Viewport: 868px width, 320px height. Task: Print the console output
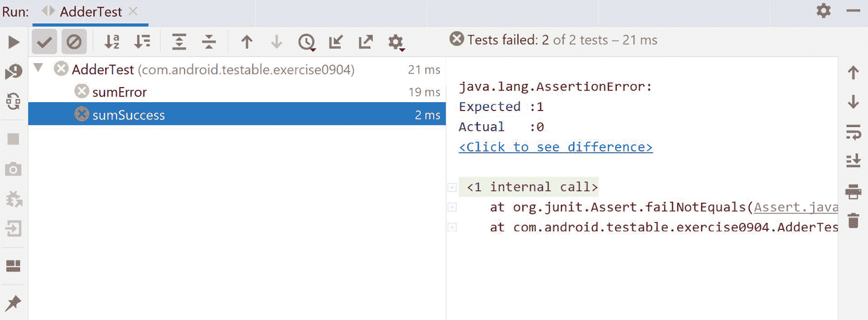(853, 191)
